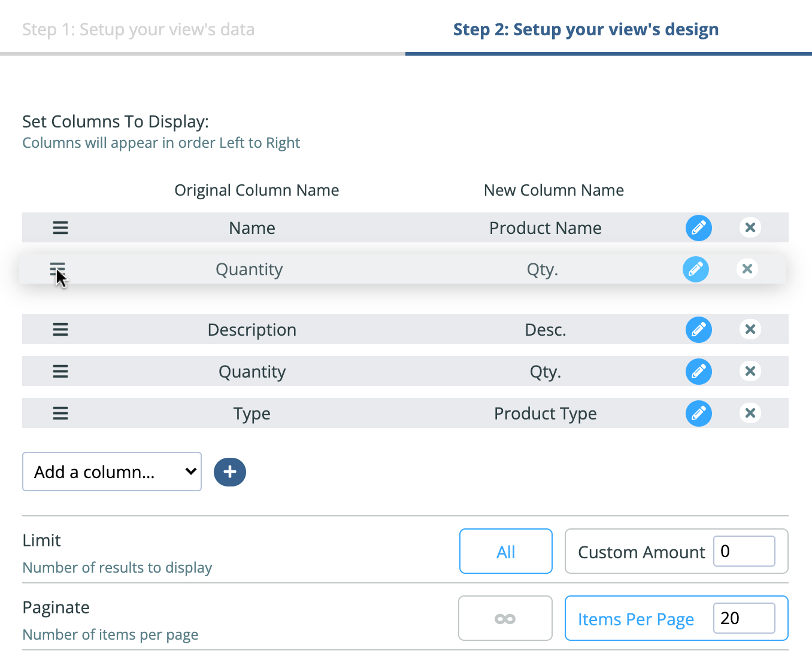Select Step 2: Setup your view's design tab
Viewport: 812px width, 666px height.
(586, 29)
